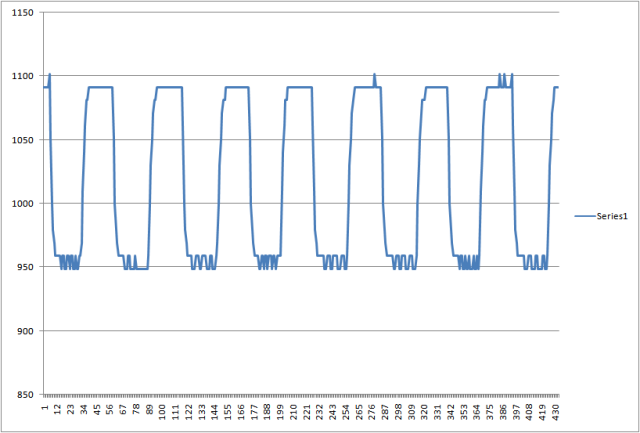Viewport: 640px width, 433px height.
Task: Select the blue legend line marker
Action: pos(585,215)
